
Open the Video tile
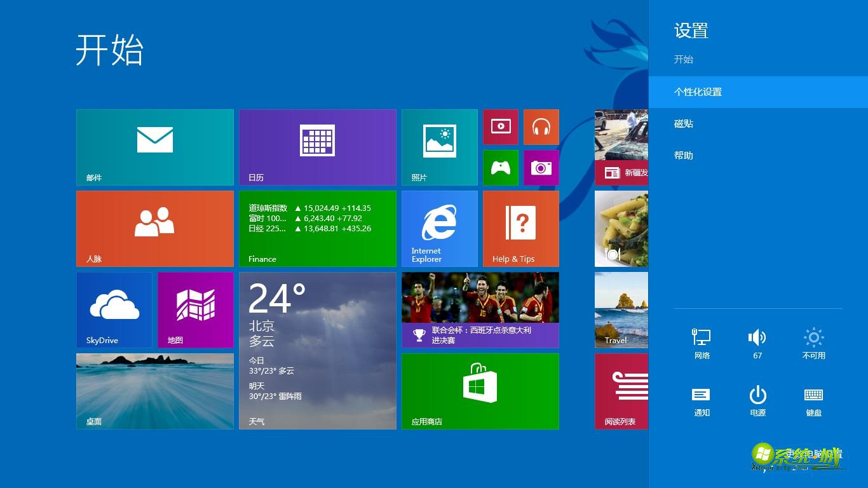click(x=501, y=127)
